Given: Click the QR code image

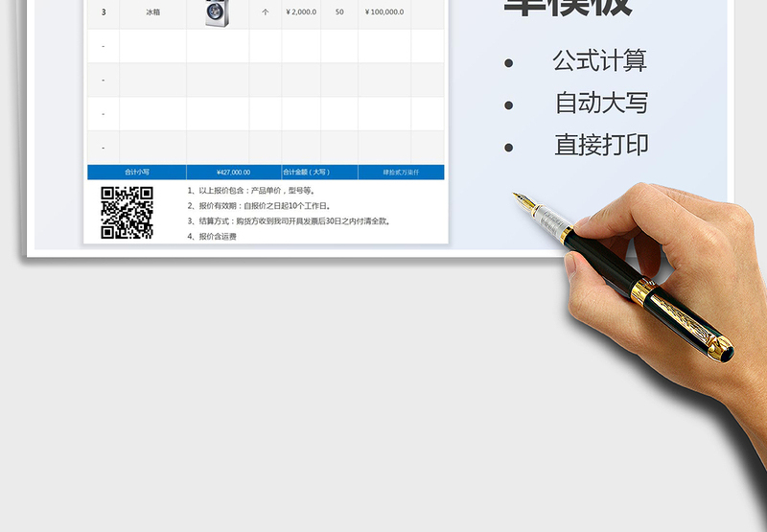Looking at the screenshot, I should tap(128, 213).
